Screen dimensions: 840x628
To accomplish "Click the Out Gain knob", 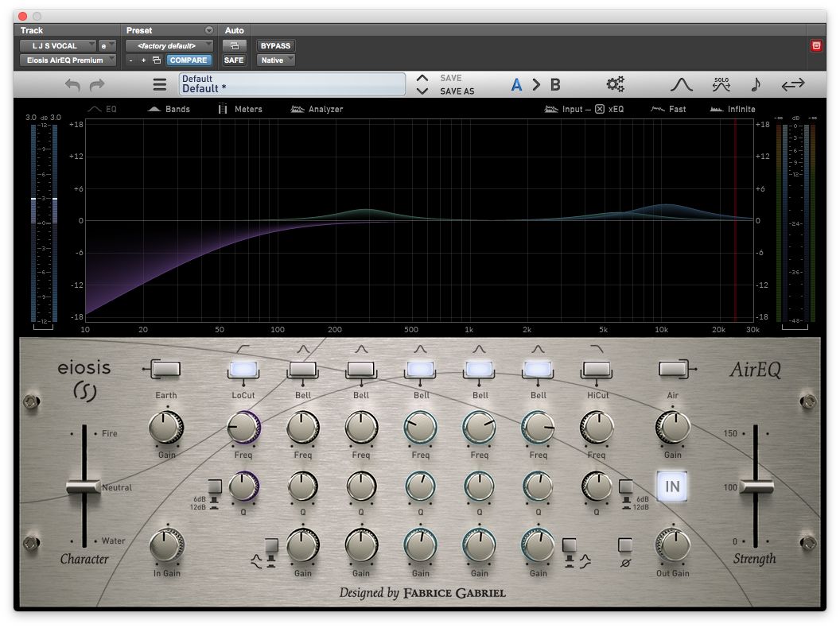I will coord(673,545).
